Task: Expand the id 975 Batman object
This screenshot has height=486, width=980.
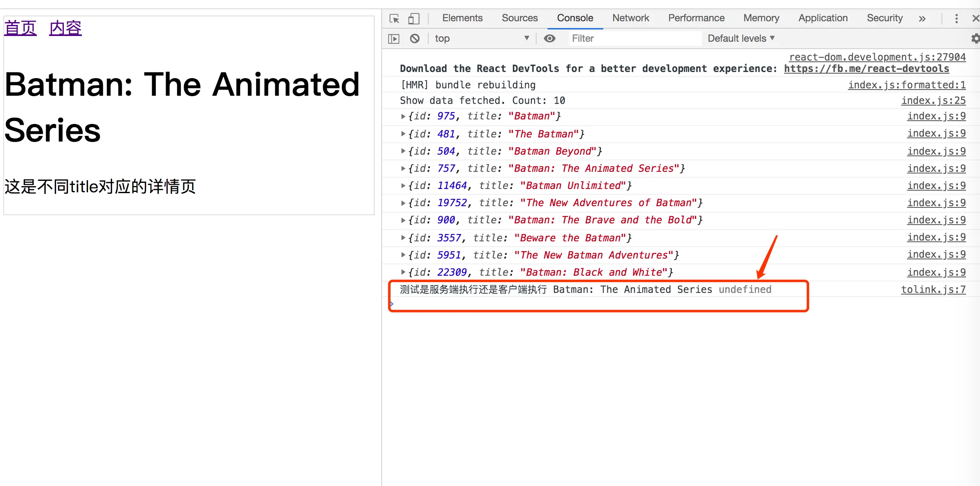Action: pyautogui.click(x=403, y=117)
